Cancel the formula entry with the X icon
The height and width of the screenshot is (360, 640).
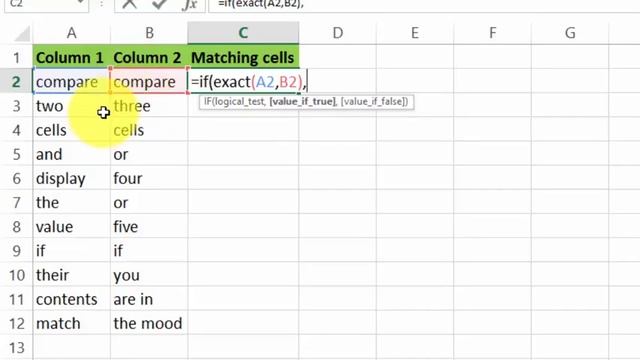[129, 4]
